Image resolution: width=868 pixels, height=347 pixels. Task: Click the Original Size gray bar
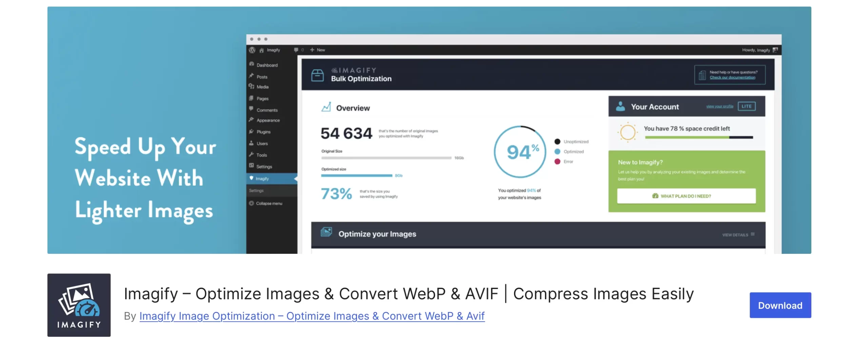click(x=386, y=158)
